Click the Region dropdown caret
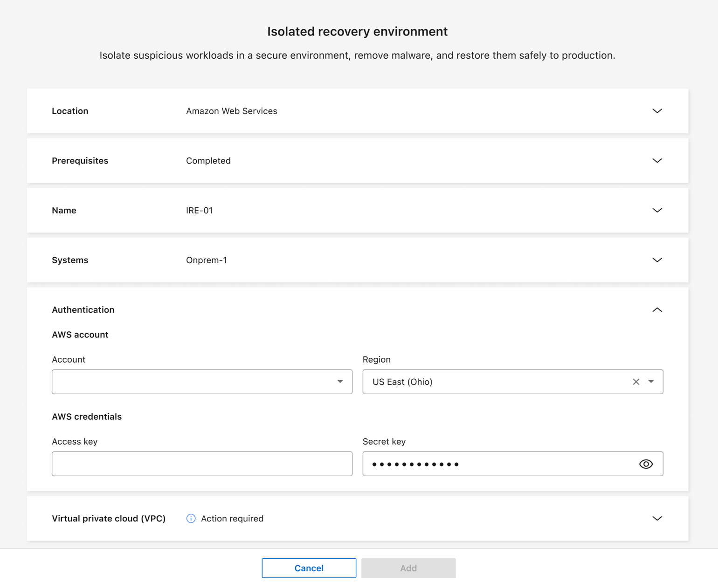Screen dimensions: 718x588 pyautogui.click(x=651, y=382)
